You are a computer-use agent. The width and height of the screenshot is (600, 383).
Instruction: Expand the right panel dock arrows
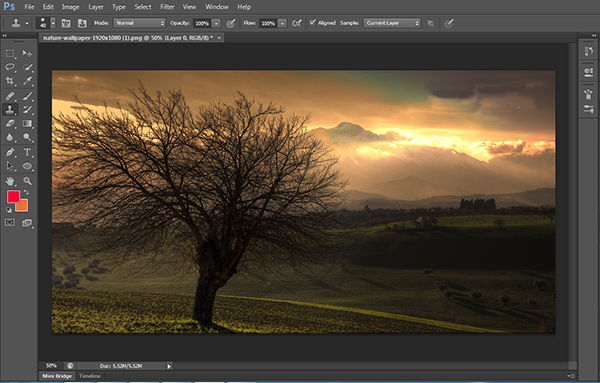(x=594, y=36)
